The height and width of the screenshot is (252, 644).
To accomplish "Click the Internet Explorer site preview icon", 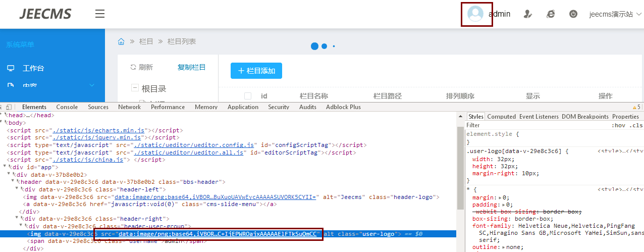I will coord(551,14).
